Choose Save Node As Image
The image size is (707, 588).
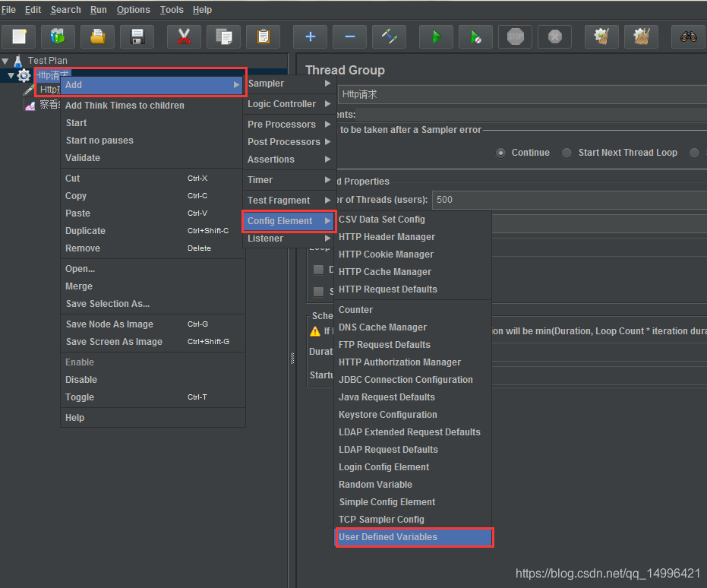click(x=153, y=324)
